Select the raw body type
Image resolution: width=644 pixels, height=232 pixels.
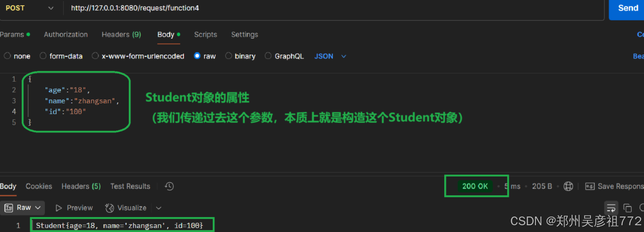point(205,56)
